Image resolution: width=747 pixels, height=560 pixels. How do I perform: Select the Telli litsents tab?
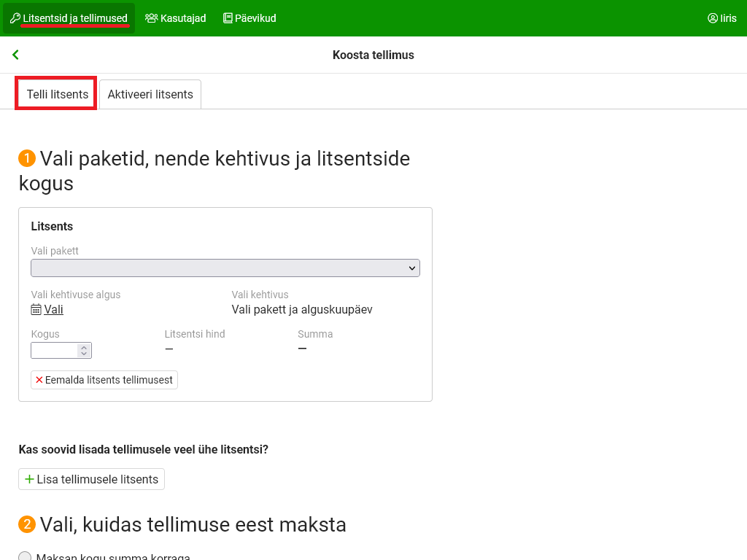click(x=57, y=94)
